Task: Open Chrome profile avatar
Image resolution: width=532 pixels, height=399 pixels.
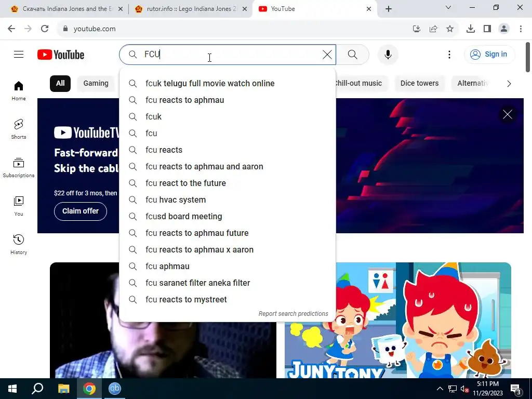Action: (x=504, y=29)
